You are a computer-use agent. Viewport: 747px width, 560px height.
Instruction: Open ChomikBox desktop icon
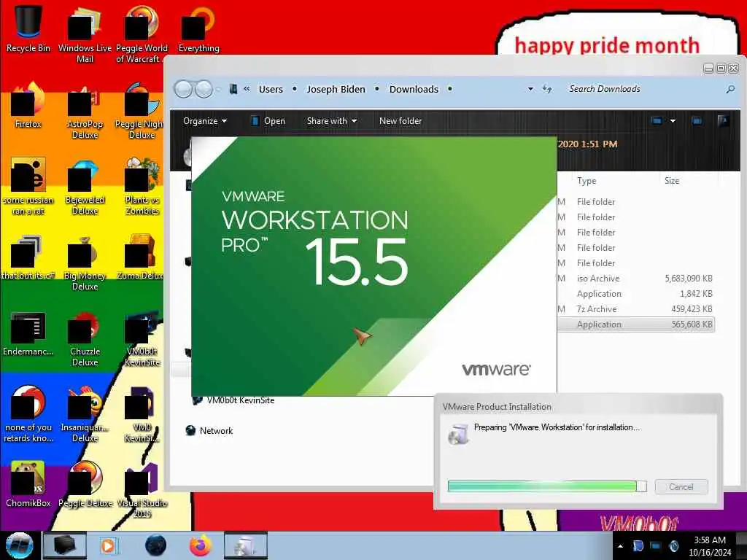coord(28,485)
